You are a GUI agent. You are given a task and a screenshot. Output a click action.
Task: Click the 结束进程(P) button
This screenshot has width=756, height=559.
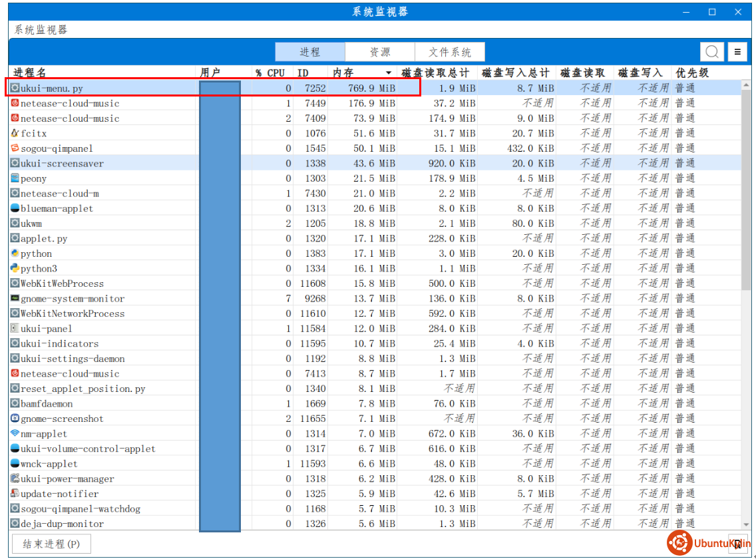click(x=51, y=544)
